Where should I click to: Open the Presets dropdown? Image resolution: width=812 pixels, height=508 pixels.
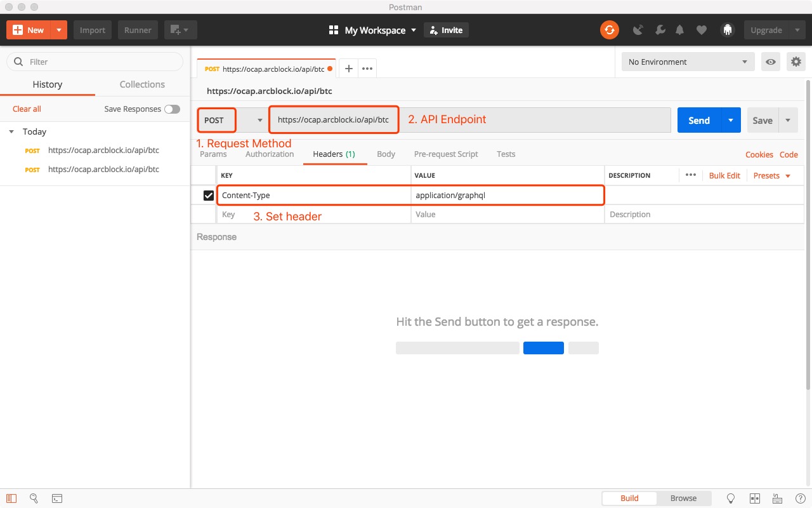(772, 175)
